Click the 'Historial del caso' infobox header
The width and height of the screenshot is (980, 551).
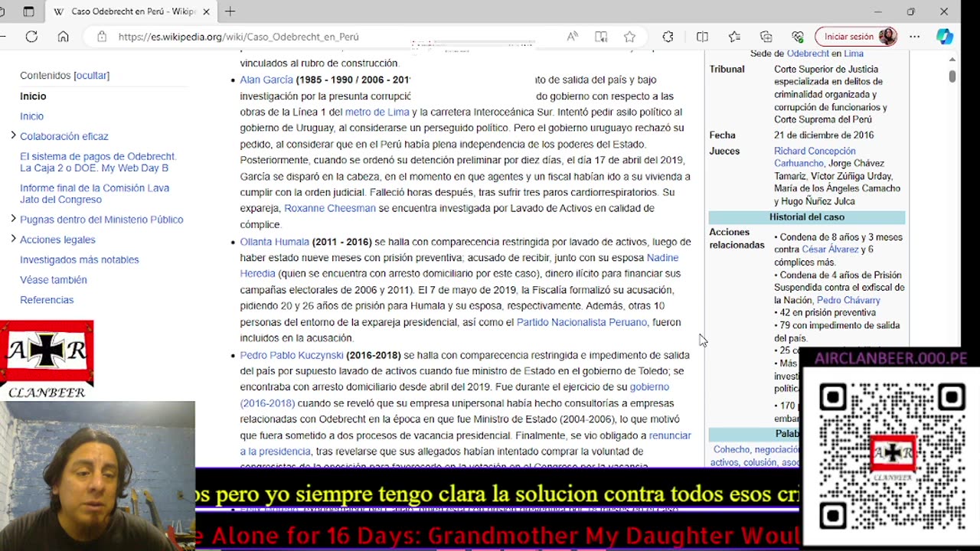click(807, 217)
